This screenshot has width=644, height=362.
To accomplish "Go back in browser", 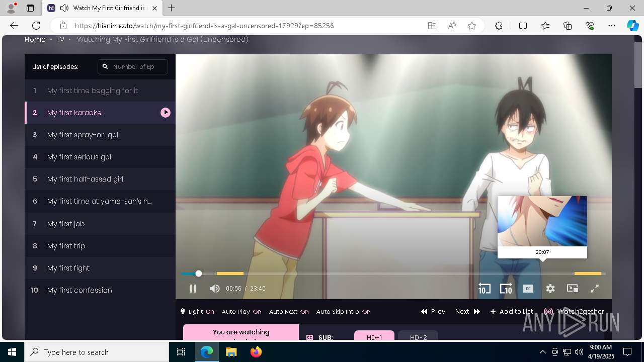I will [14, 26].
